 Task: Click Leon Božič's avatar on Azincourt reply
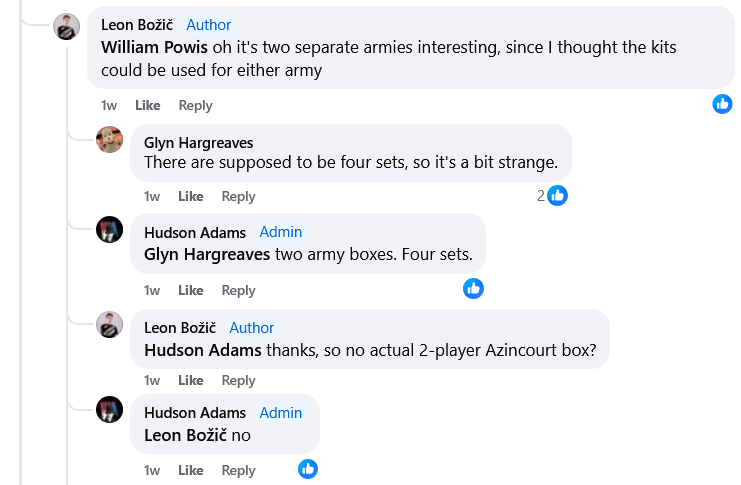click(x=109, y=324)
